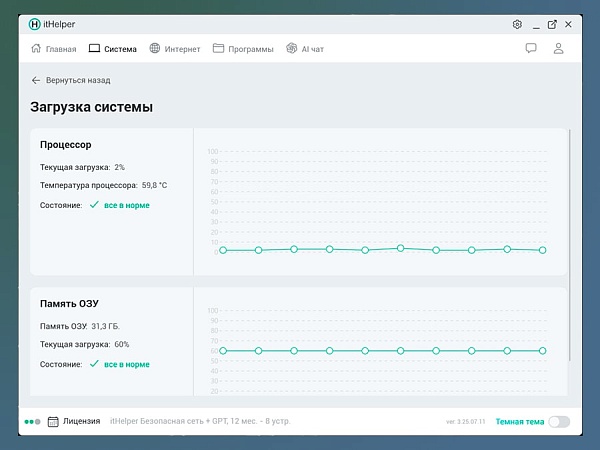
Task: Open settings via the gear icon
Action: click(517, 24)
